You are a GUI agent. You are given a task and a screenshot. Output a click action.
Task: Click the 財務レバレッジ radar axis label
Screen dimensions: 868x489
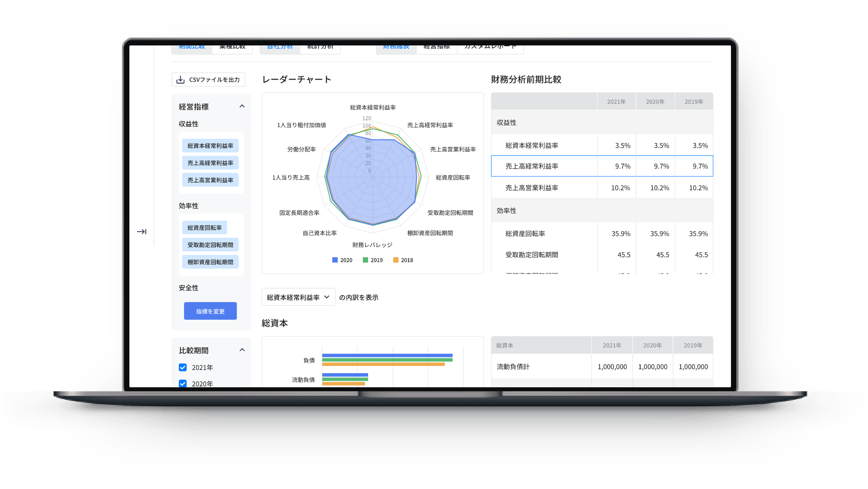tap(373, 245)
